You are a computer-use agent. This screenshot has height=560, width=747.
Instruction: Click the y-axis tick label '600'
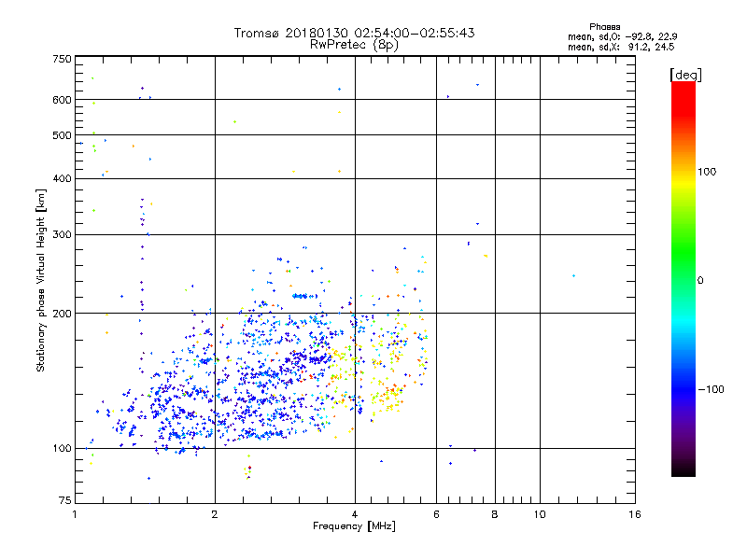[x=62, y=100]
